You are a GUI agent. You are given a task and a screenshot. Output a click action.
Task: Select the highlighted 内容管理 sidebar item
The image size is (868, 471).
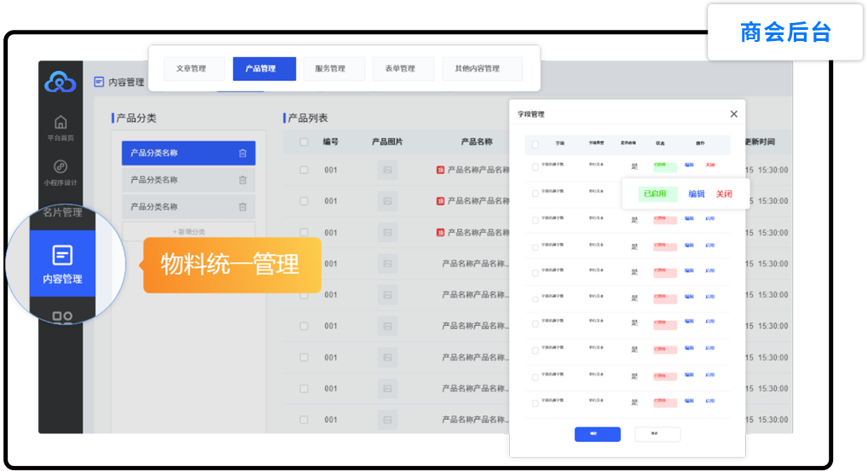62,264
